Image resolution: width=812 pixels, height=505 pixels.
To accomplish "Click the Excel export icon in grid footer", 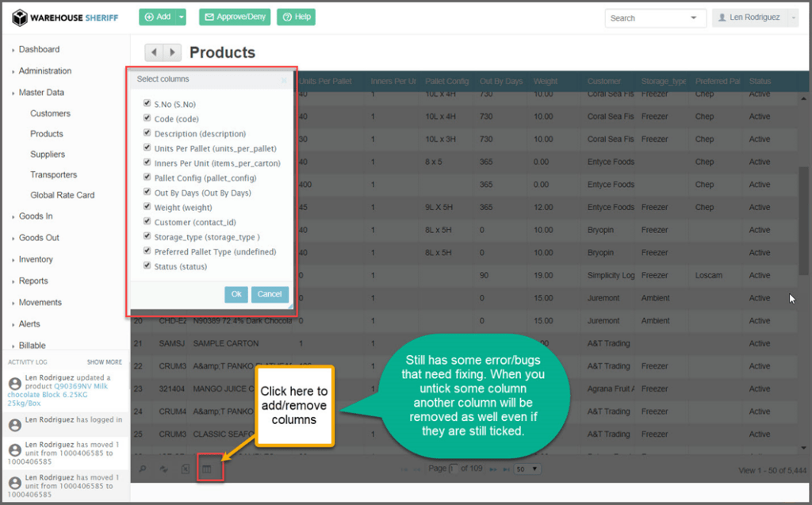I will point(186,469).
